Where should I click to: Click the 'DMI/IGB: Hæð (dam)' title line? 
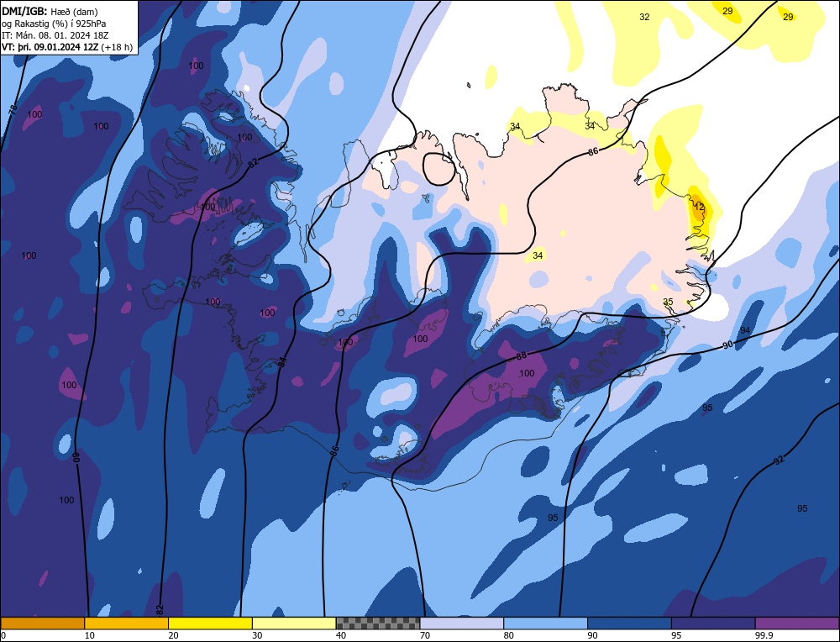click(x=50, y=11)
